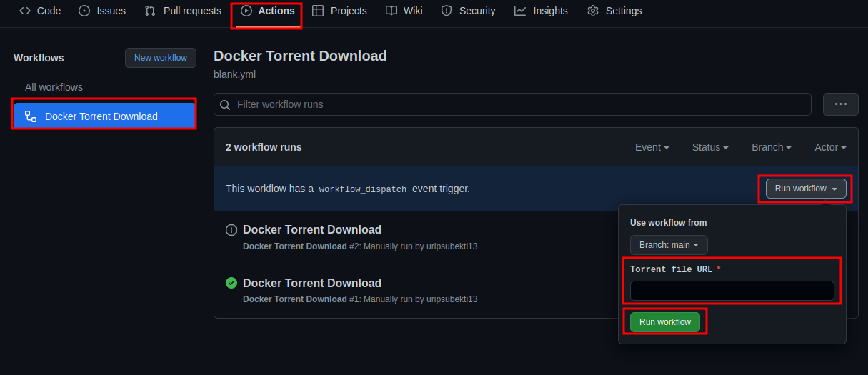Click the Wiki book icon
This screenshot has width=868, height=375.
tap(391, 11)
